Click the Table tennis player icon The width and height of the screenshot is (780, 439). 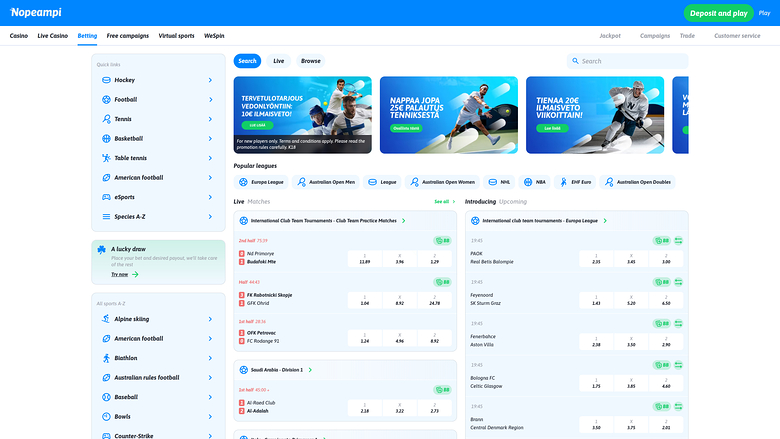(106, 158)
